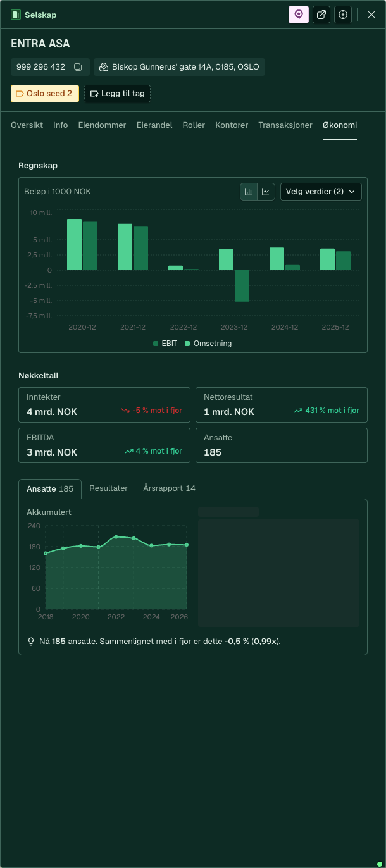The width and height of the screenshot is (386, 868).
Task: Click the Oslo seed 2 tag
Action: coord(45,94)
